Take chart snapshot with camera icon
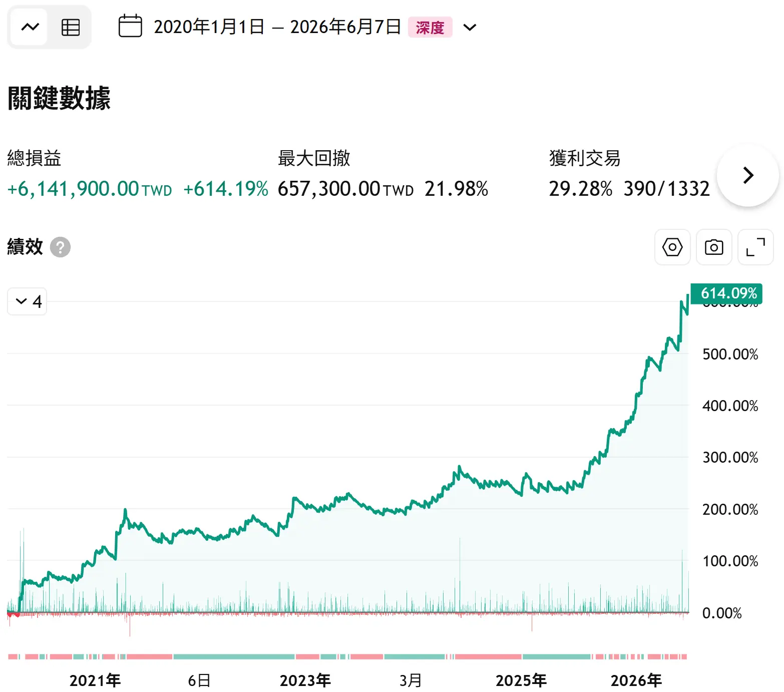This screenshot has width=784, height=692. [714, 247]
